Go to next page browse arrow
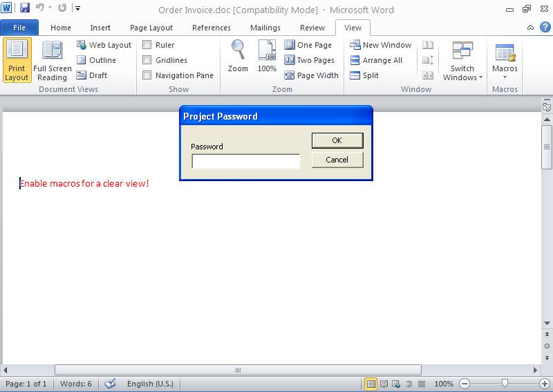 click(x=547, y=357)
